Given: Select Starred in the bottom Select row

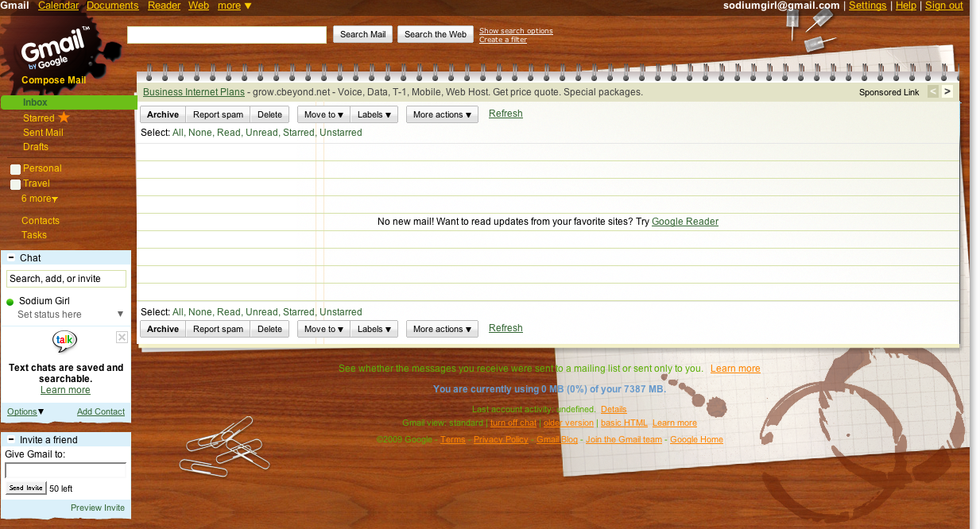Looking at the screenshot, I should click(x=298, y=312).
